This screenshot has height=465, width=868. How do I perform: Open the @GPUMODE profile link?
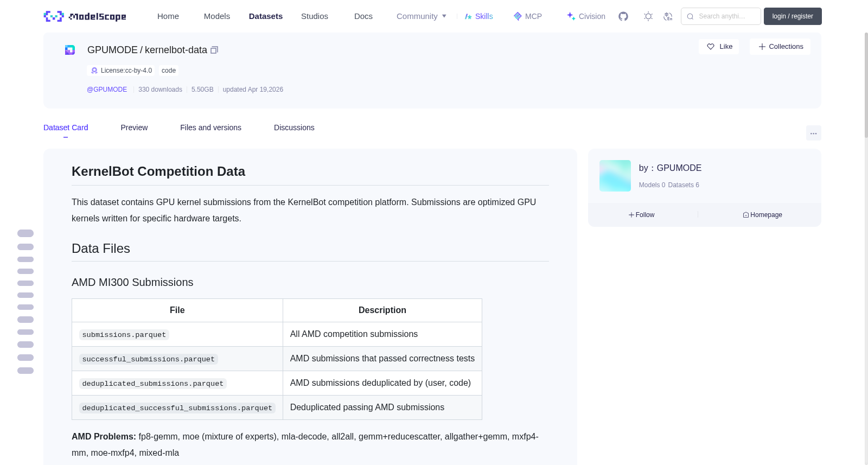click(x=107, y=90)
